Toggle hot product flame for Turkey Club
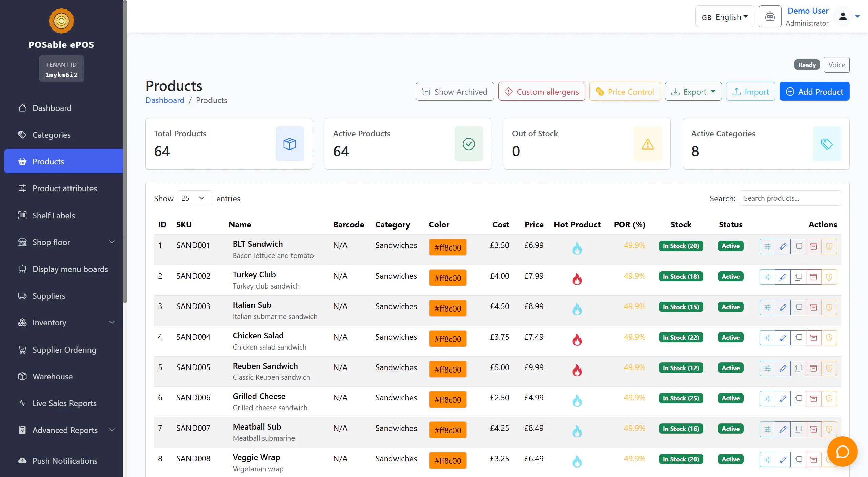Image resolution: width=868 pixels, height=477 pixels. (577, 279)
